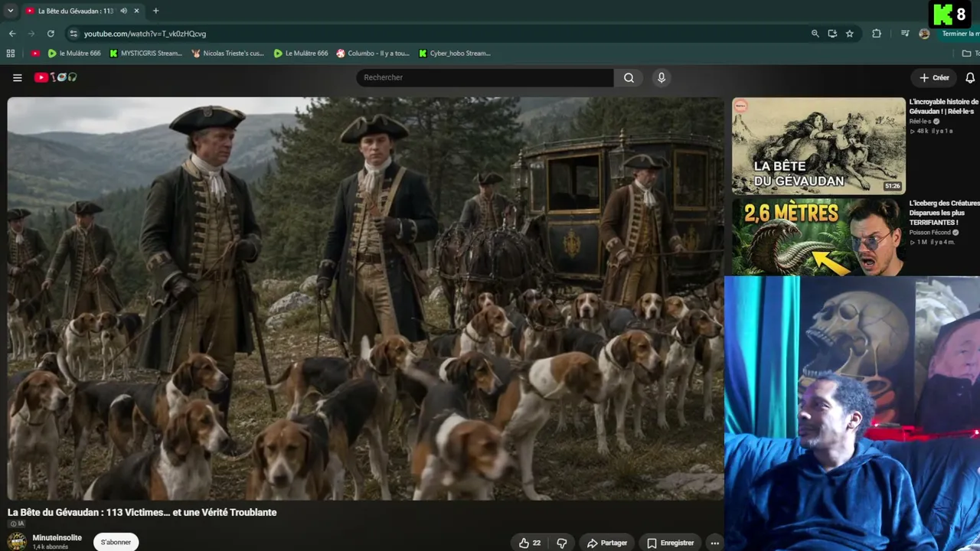Click the YouTube search magnifier button
Screen dimensions: 980x551
(x=629, y=77)
